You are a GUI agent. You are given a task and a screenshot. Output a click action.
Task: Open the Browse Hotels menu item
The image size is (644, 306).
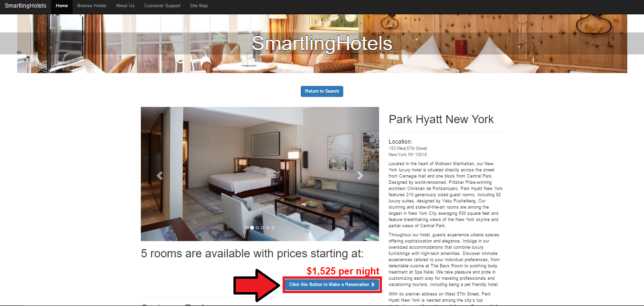[92, 6]
